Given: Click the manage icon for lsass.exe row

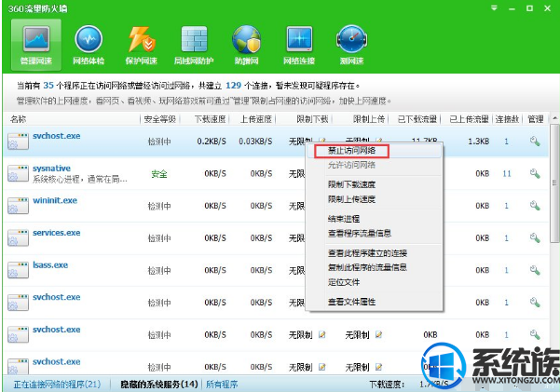Looking at the screenshot, I should [535, 270].
